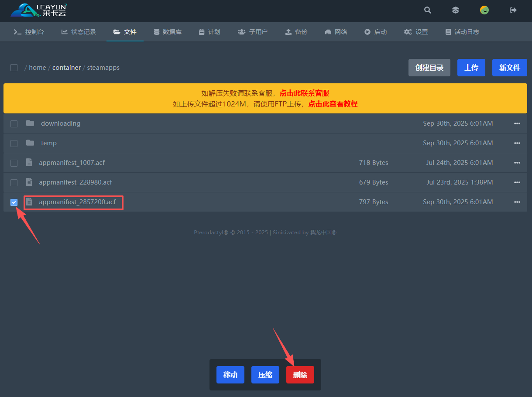
Task: Open the 数据库 tab
Action: [168, 32]
